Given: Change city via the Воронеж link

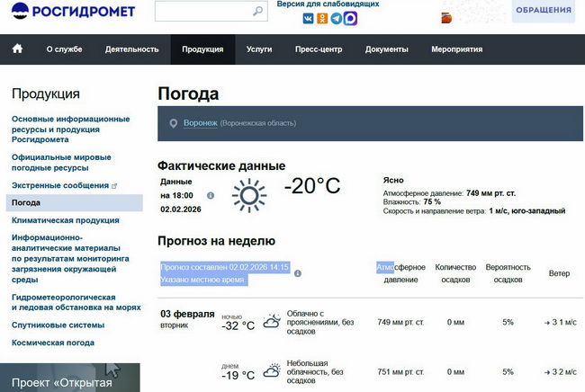Looking at the screenshot, I should 200,123.
